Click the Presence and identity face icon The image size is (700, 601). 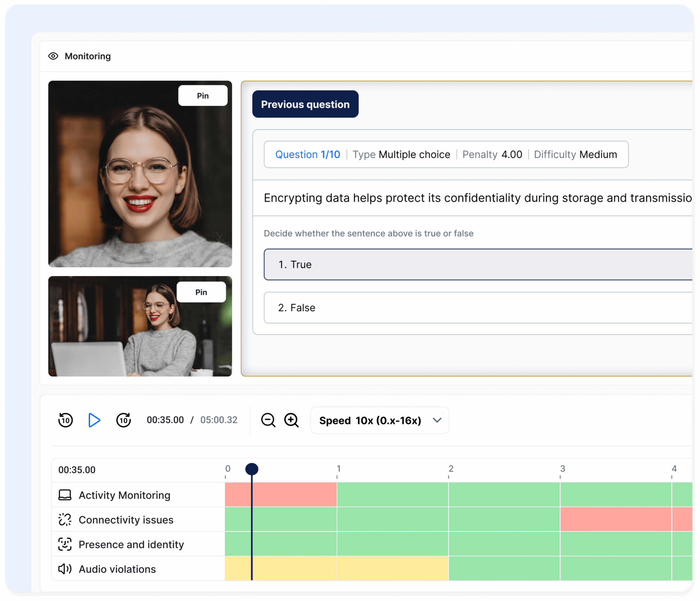click(x=65, y=544)
